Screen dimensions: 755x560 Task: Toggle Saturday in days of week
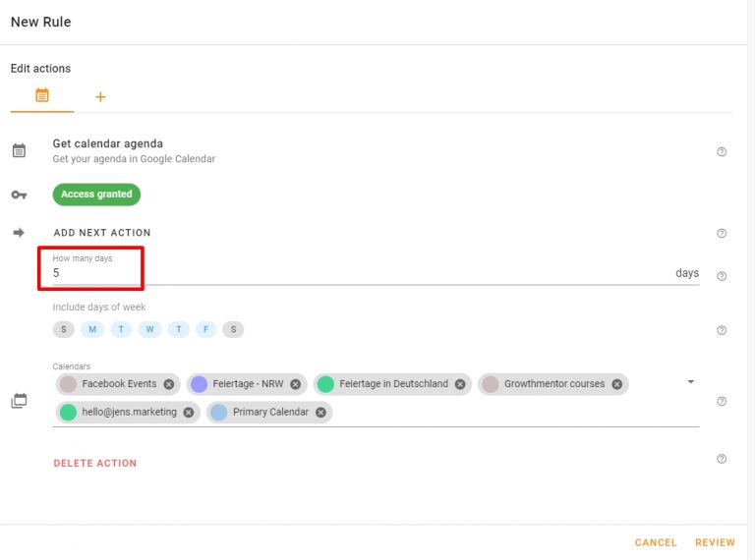pyautogui.click(x=233, y=329)
